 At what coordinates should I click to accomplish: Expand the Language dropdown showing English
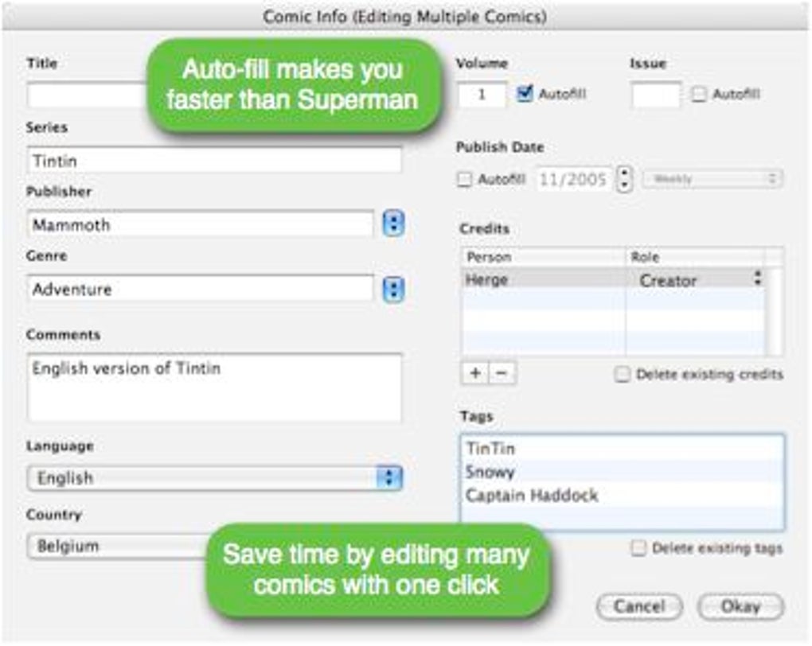tap(389, 477)
